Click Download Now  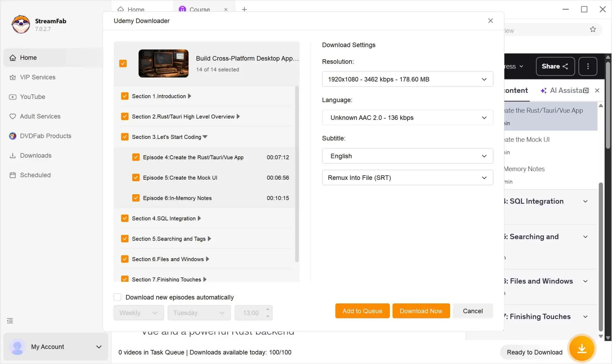(x=421, y=311)
